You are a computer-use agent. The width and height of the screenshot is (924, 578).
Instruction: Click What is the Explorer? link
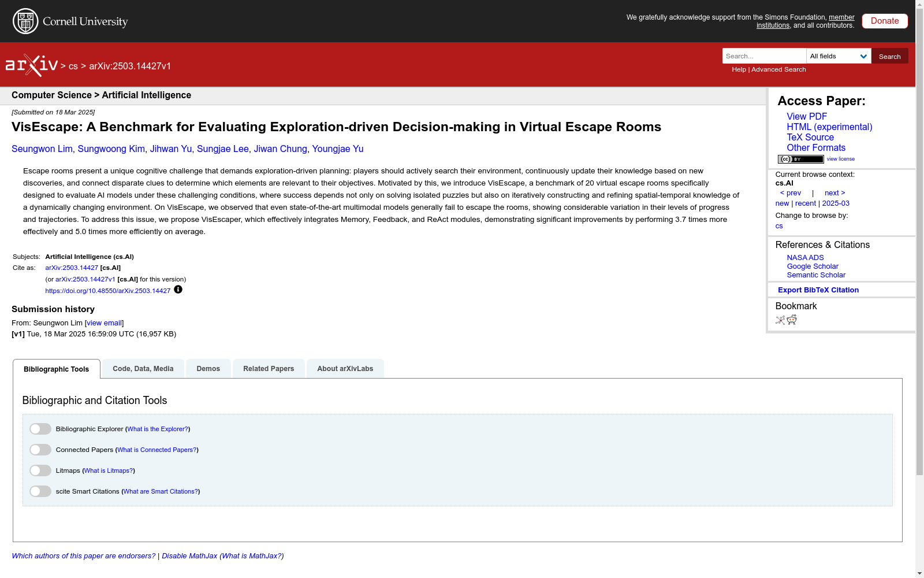point(158,429)
